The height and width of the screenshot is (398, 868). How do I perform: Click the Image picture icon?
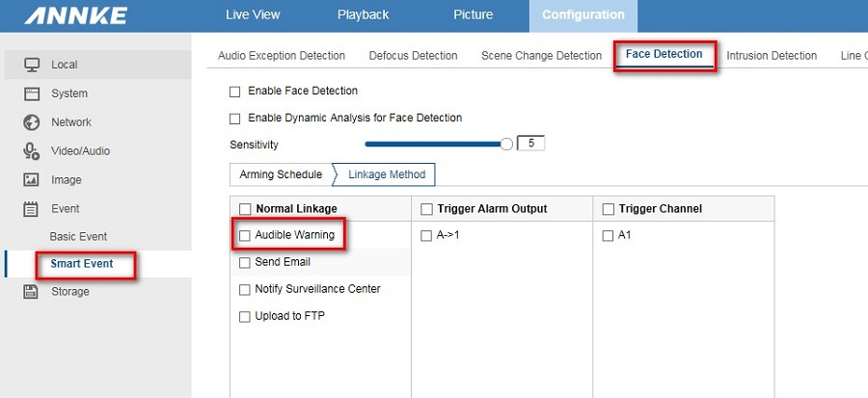(32, 179)
